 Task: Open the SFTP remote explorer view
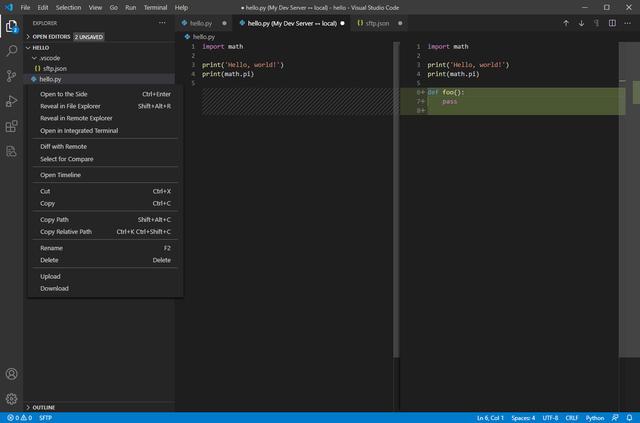coord(11,151)
